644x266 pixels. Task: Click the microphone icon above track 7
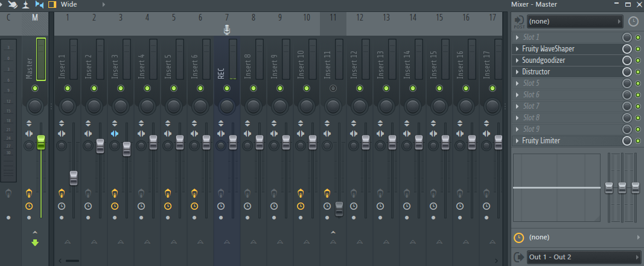[227, 30]
